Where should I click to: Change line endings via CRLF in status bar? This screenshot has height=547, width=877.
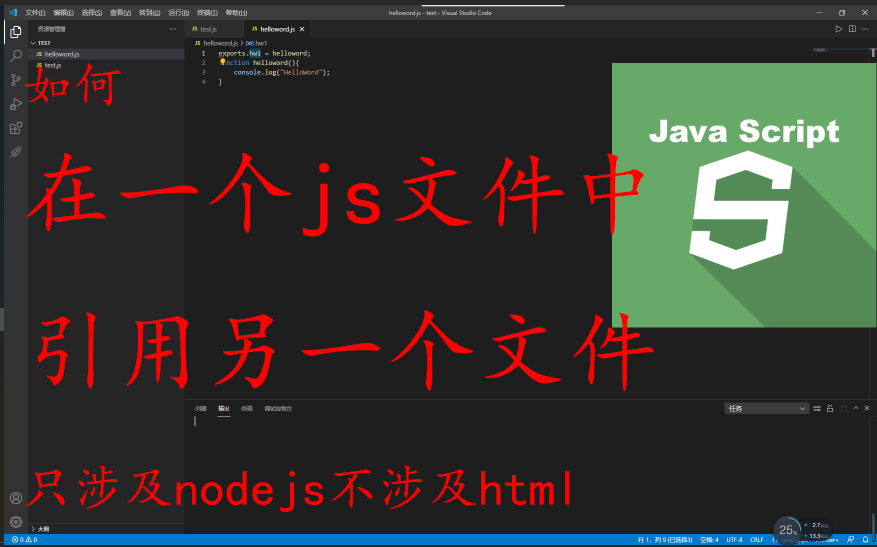(x=757, y=540)
